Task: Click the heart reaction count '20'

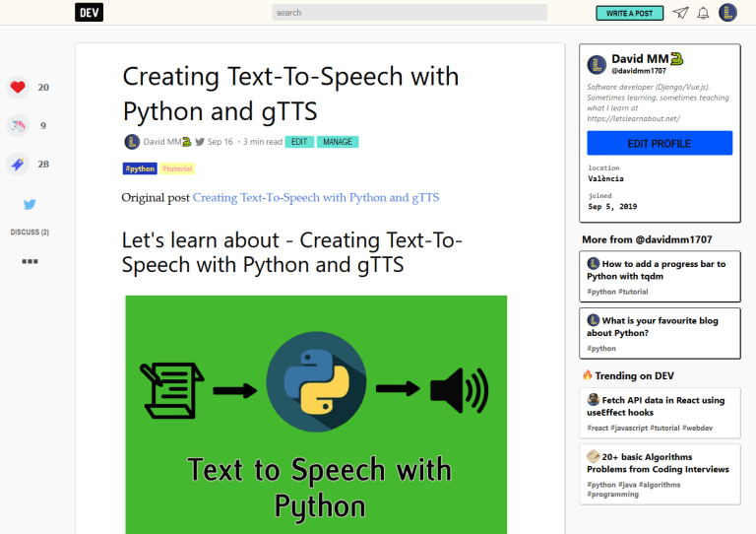Action: click(x=43, y=88)
